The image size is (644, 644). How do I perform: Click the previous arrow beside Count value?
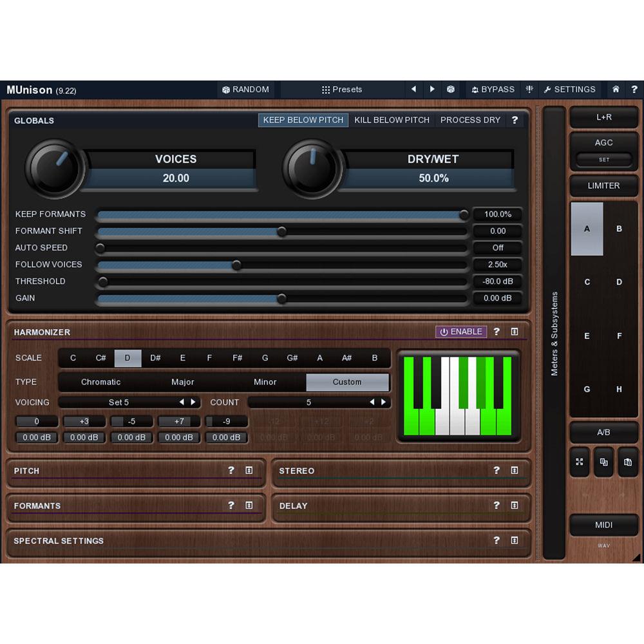click(373, 402)
